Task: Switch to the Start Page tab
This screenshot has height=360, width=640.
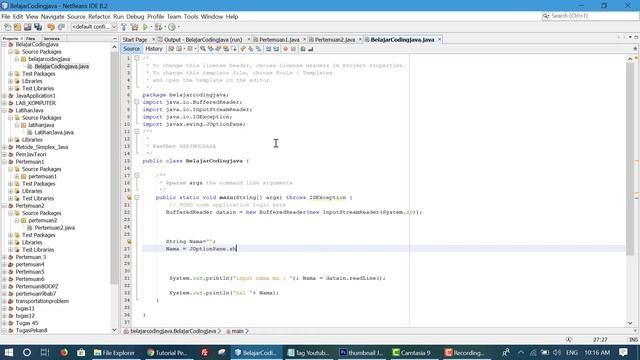Action: point(135,40)
